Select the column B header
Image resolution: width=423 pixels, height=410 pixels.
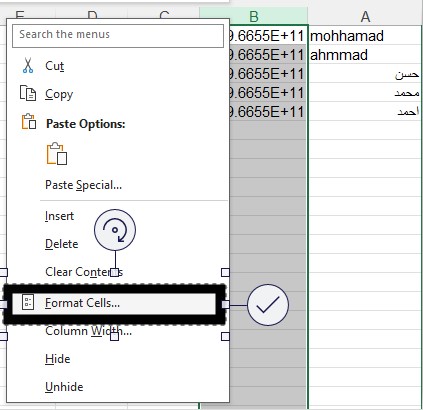[x=254, y=16]
